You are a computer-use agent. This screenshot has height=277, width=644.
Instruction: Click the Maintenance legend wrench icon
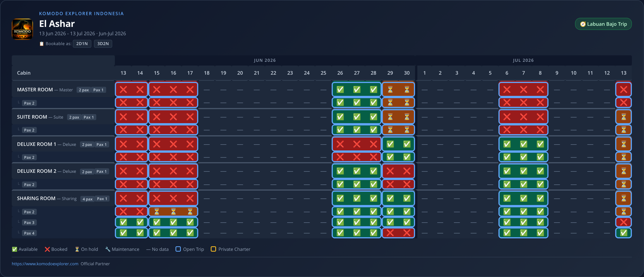point(108,249)
